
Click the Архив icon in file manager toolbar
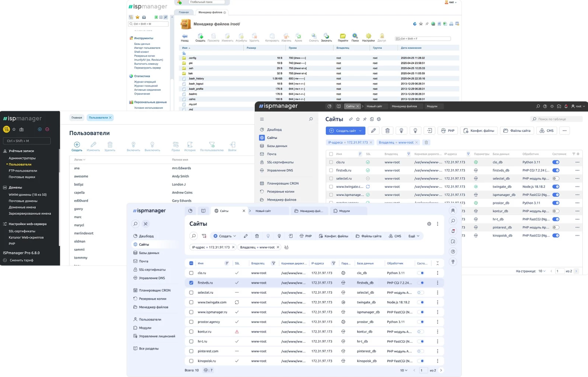[x=298, y=37]
